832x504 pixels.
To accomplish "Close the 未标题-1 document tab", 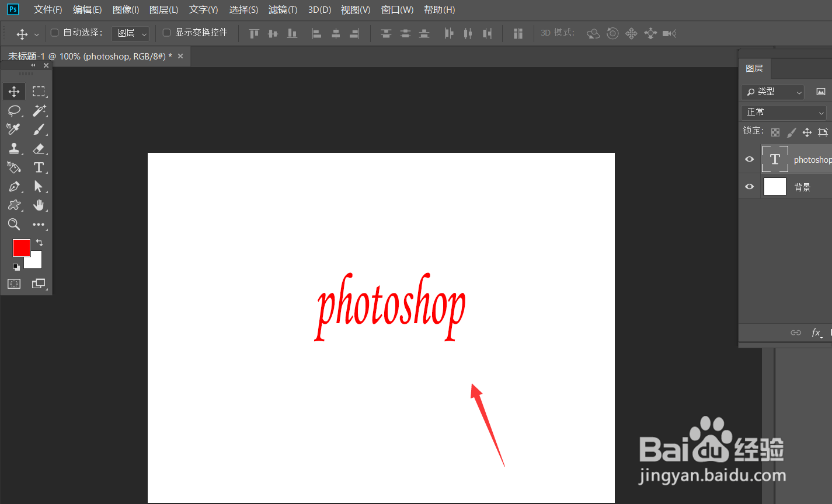I will pos(180,56).
